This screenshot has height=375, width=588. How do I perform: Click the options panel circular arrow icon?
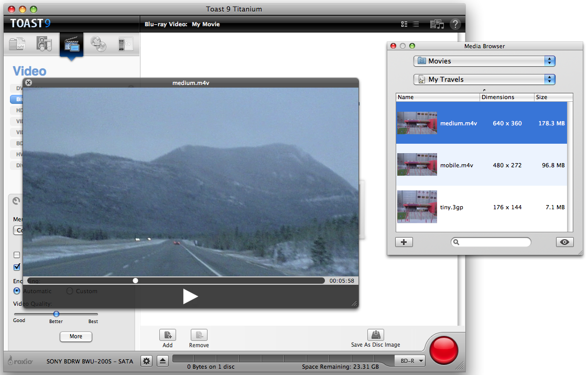click(16, 201)
